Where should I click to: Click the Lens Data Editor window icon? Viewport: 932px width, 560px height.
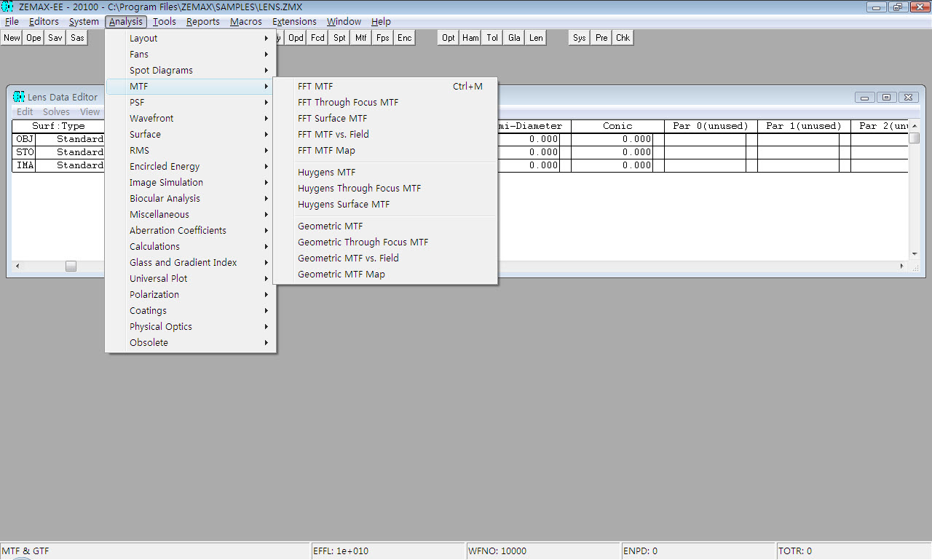coord(19,97)
